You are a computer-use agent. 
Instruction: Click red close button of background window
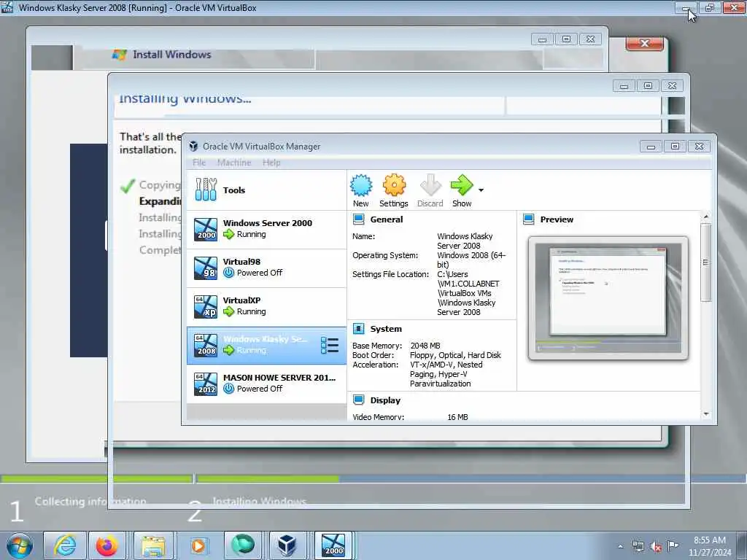[645, 43]
